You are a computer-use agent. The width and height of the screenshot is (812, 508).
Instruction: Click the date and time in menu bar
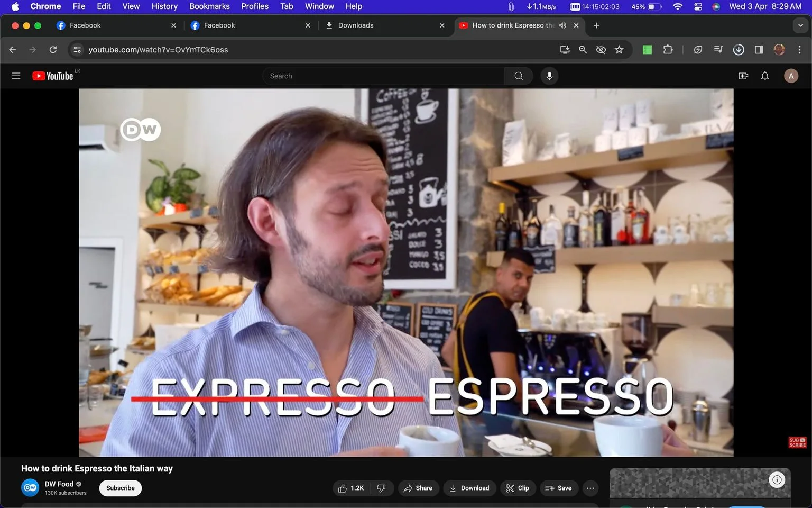(x=765, y=6)
